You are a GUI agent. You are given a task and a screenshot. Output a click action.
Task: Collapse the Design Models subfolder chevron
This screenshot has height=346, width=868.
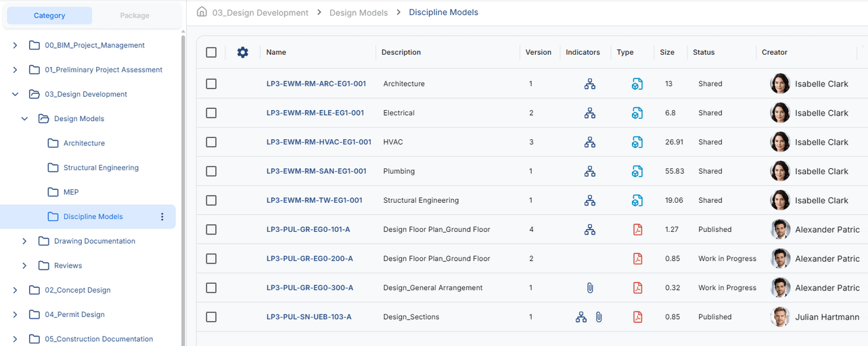[x=24, y=119]
